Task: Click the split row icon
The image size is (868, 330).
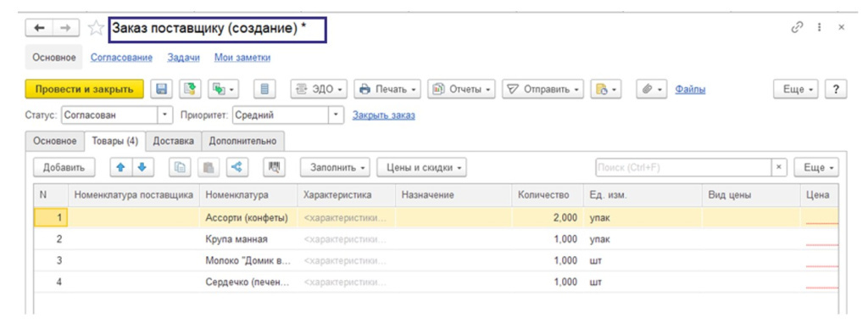Action: (x=237, y=167)
